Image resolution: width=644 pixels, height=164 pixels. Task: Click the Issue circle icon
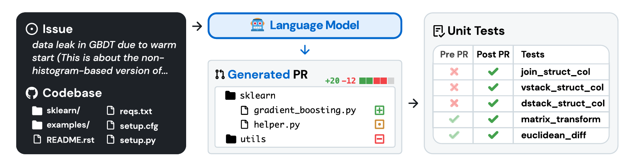(x=32, y=29)
